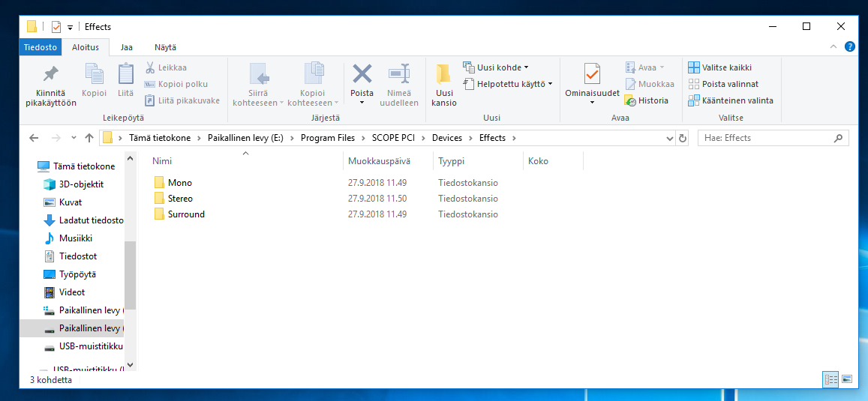868x401 pixels.
Task: Click SCOPE PCI in the address path
Action: click(x=392, y=138)
